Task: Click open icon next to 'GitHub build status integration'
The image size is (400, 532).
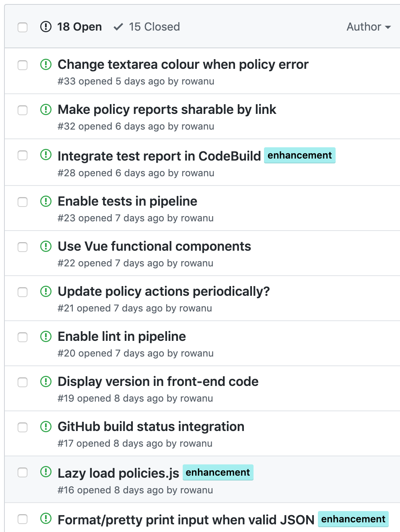Action: coord(46,427)
